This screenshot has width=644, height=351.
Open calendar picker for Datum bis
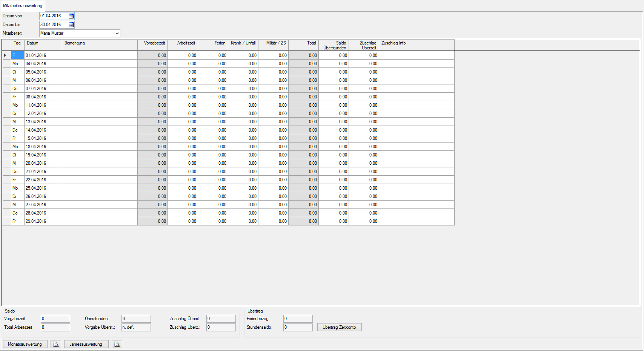point(71,25)
